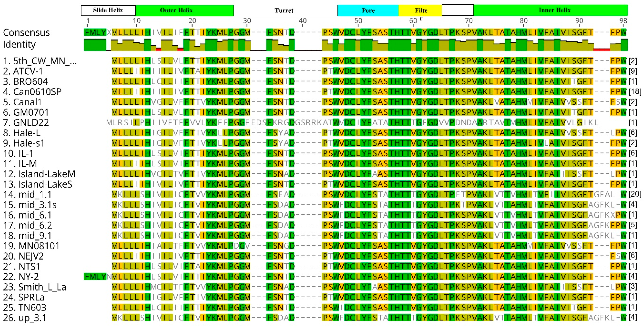Select 26. up_3.1 sequence label
The image size is (644, 326).
pyautogui.click(x=24, y=318)
